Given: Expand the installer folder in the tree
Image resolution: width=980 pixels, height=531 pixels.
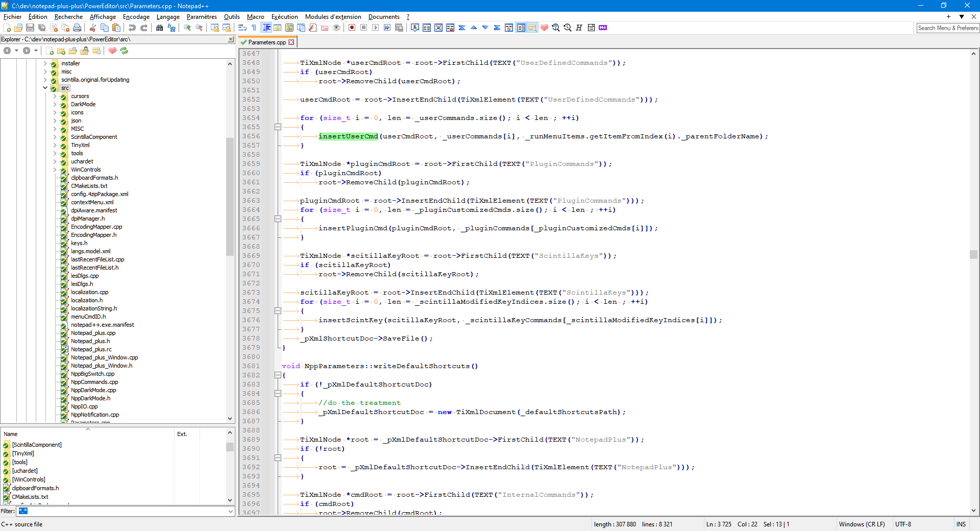Looking at the screenshot, I should click(x=45, y=63).
